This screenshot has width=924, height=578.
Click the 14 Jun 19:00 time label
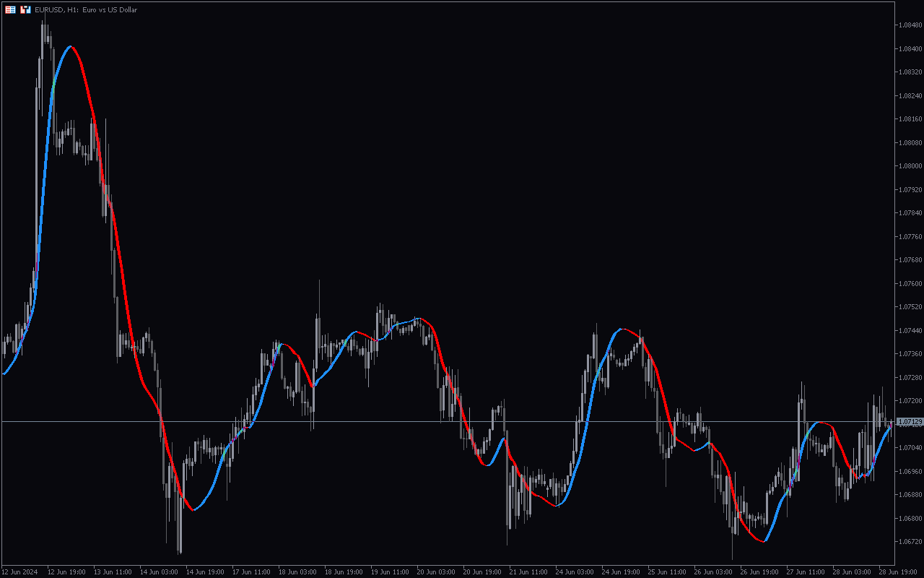coord(205,571)
